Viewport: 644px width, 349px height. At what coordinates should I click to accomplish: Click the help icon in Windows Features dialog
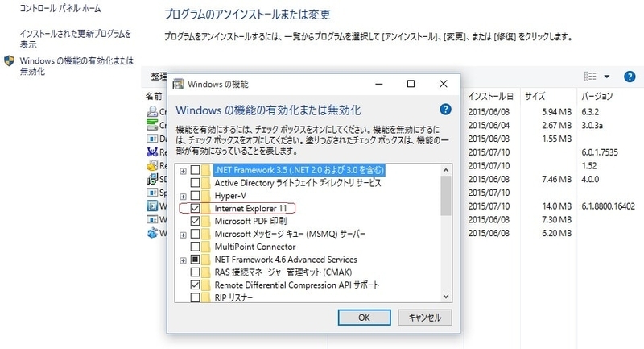pos(445,110)
